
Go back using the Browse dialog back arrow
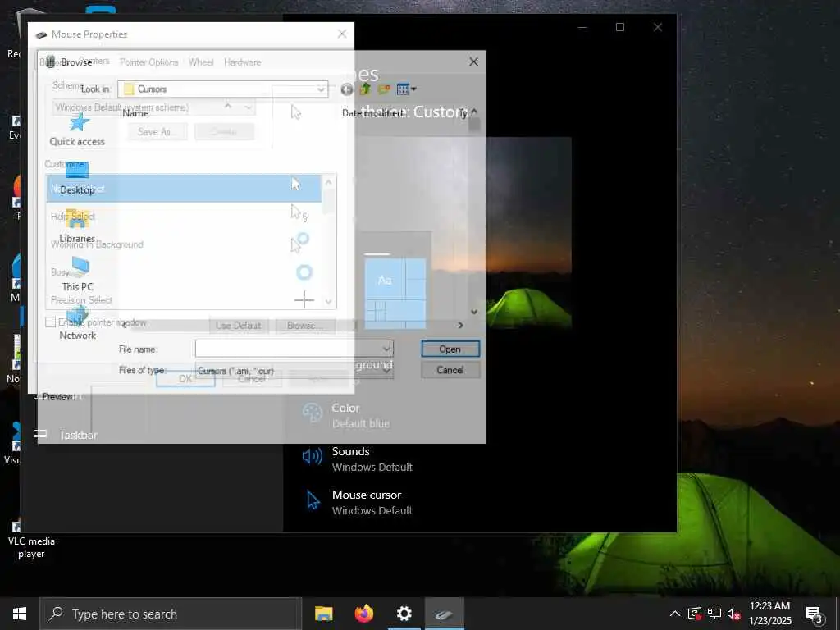pyautogui.click(x=347, y=89)
